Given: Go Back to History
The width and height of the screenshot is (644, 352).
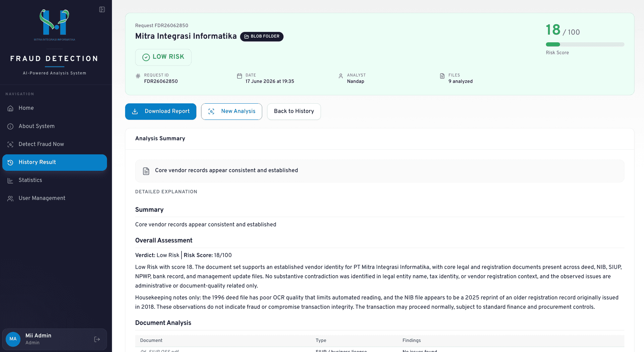Looking at the screenshot, I should pyautogui.click(x=294, y=111).
